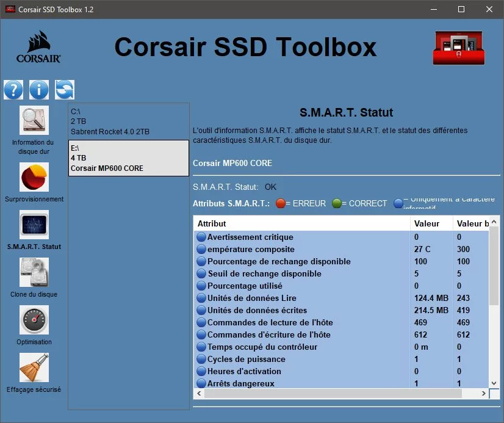The image size is (504, 423).
Task: Click the horizontal scrollbar thumb
Action: 333,394
